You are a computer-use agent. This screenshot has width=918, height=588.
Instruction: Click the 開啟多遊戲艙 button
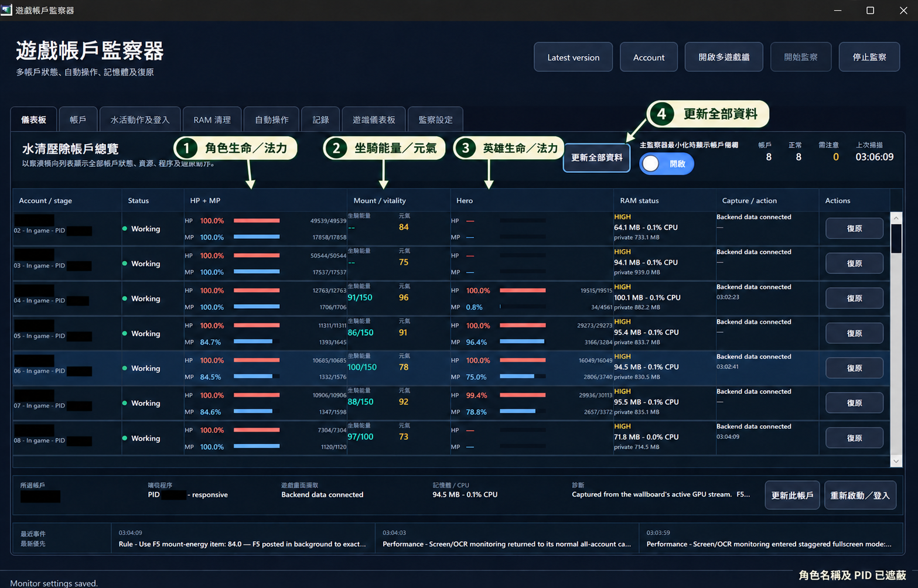click(x=724, y=57)
